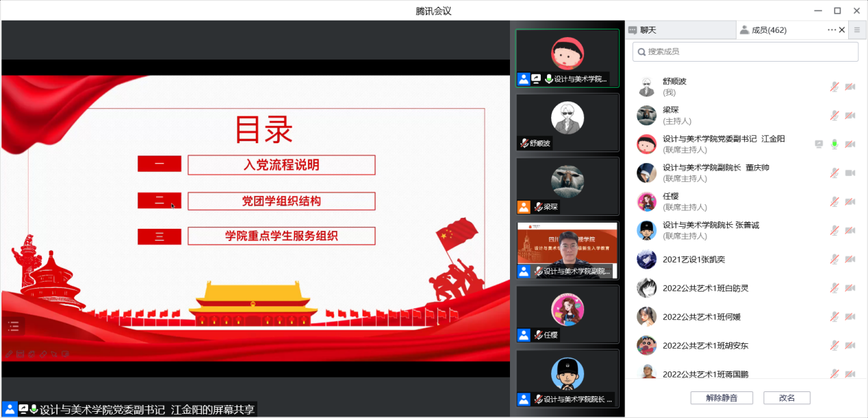
Task: Open the three-dot options on the 成员 tab
Action: 832,30
